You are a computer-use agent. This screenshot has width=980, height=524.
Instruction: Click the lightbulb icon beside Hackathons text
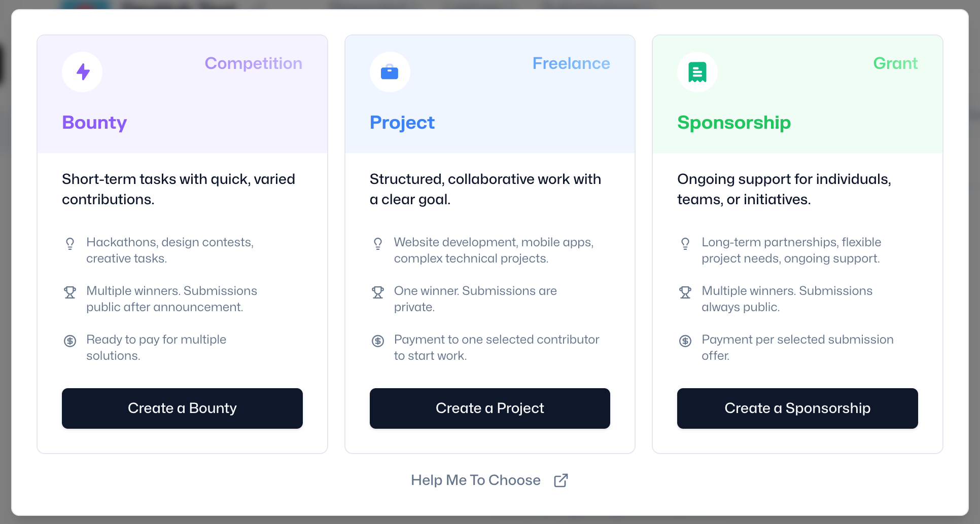point(70,244)
